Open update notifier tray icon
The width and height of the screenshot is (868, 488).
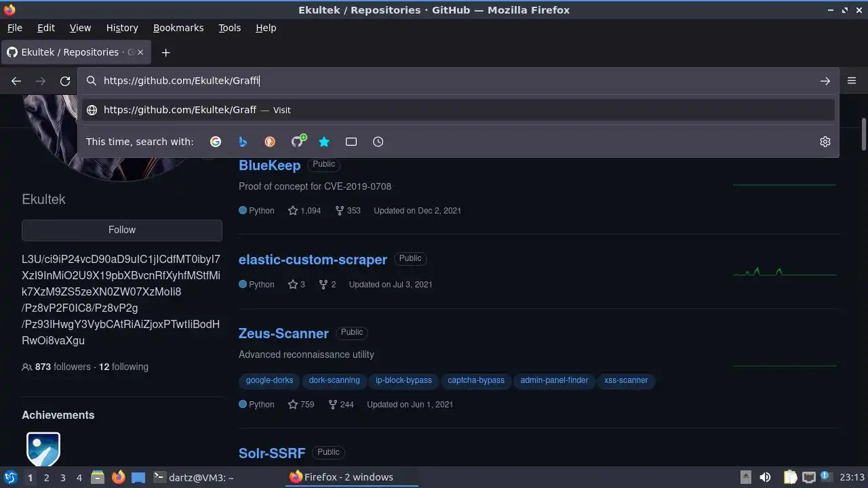(827, 477)
